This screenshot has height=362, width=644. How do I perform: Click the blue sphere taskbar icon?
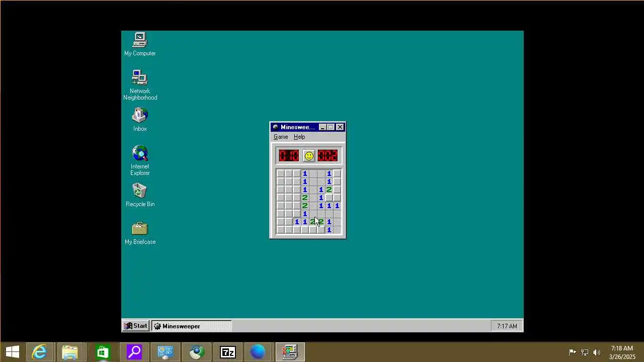pyautogui.click(x=258, y=352)
